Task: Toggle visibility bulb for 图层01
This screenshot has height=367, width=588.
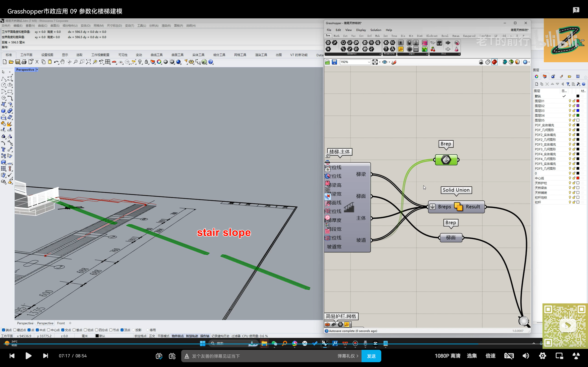Action: click(570, 101)
